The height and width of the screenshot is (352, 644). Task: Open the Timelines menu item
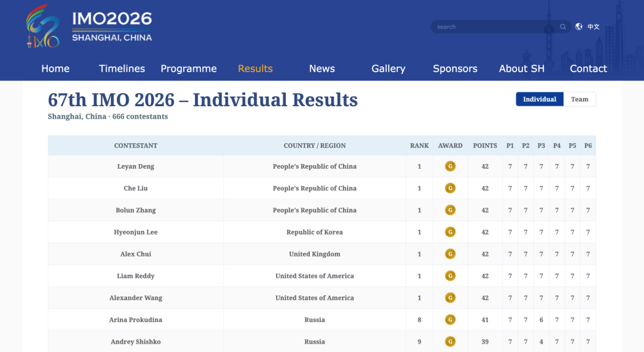click(x=122, y=69)
